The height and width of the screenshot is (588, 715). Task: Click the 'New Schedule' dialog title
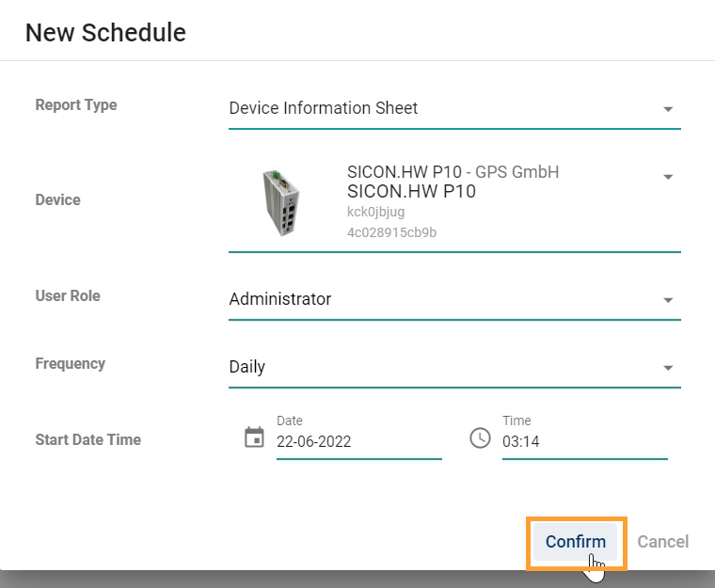(x=105, y=32)
